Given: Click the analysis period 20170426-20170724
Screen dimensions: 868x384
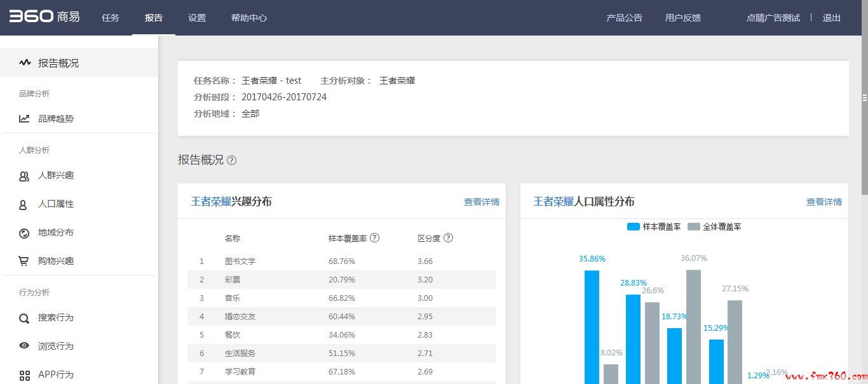Looking at the screenshot, I should pos(284,97).
